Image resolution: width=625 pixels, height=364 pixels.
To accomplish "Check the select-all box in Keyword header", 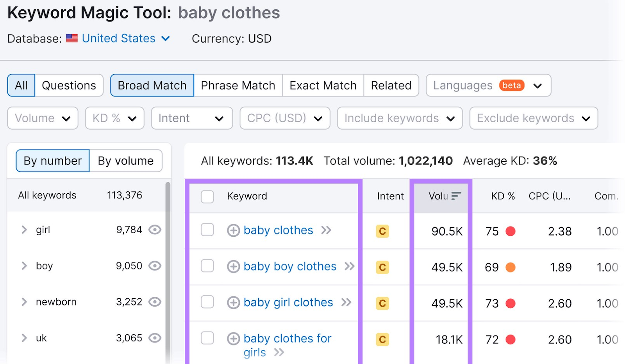I will click(207, 197).
